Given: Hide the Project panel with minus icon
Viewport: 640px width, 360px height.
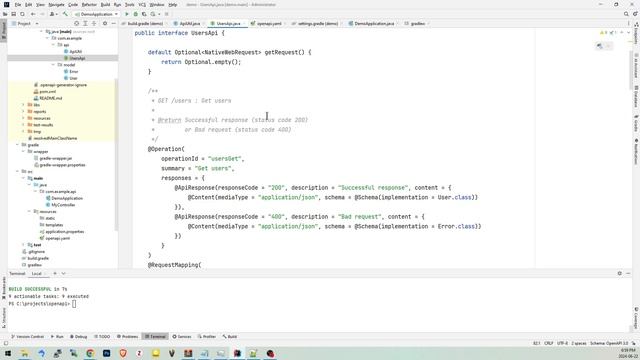Looking at the screenshot, I should click(113, 24).
